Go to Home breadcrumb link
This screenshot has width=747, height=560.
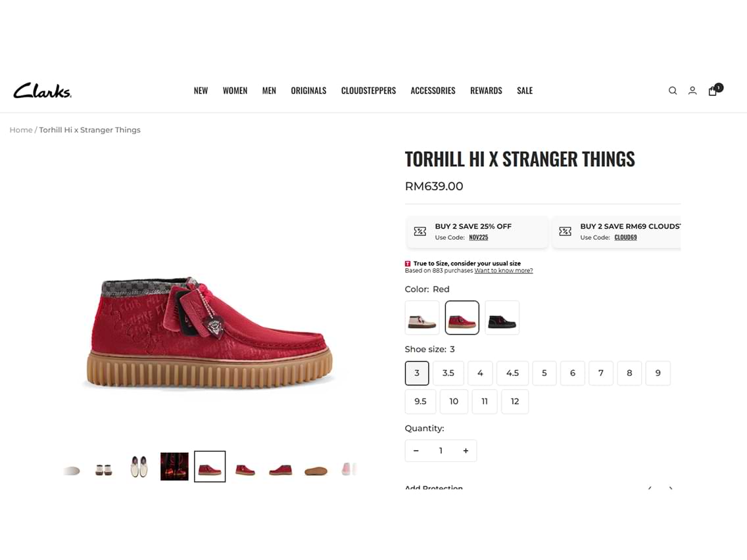tap(21, 130)
